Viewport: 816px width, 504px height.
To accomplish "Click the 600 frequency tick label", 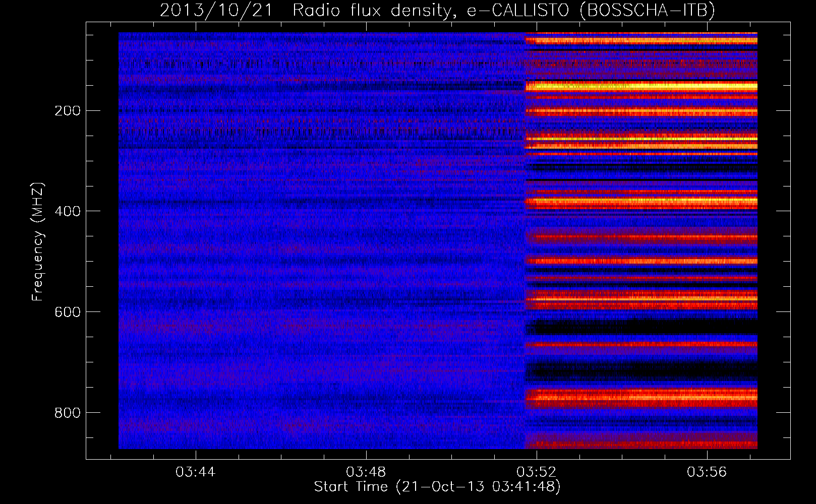I will point(67,312).
